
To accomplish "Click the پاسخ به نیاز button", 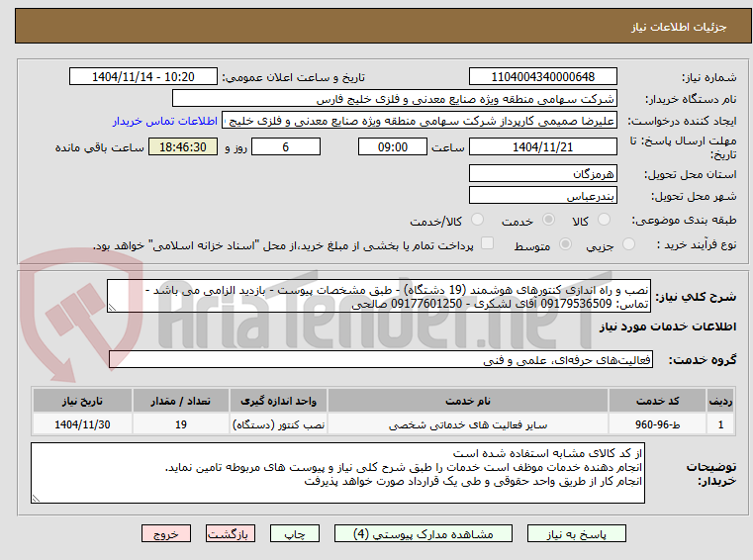I will pos(576,533).
